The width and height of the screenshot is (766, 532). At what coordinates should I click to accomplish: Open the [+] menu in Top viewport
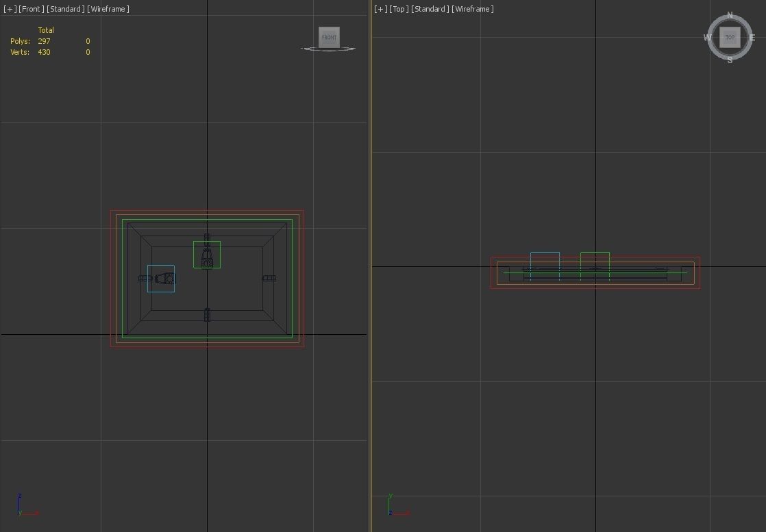click(380, 9)
